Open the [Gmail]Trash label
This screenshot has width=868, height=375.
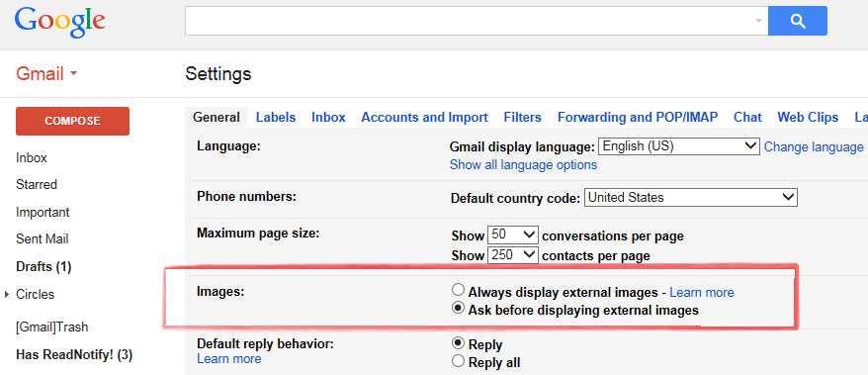pos(52,327)
